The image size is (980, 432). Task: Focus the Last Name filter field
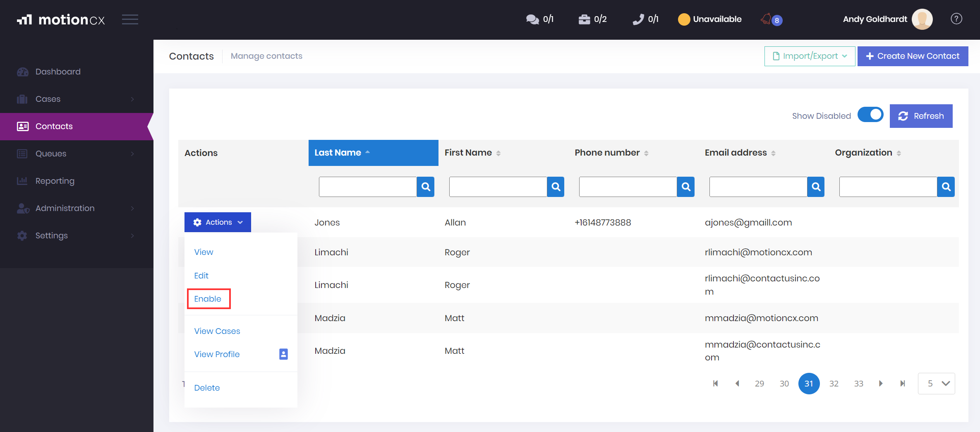click(x=367, y=187)
